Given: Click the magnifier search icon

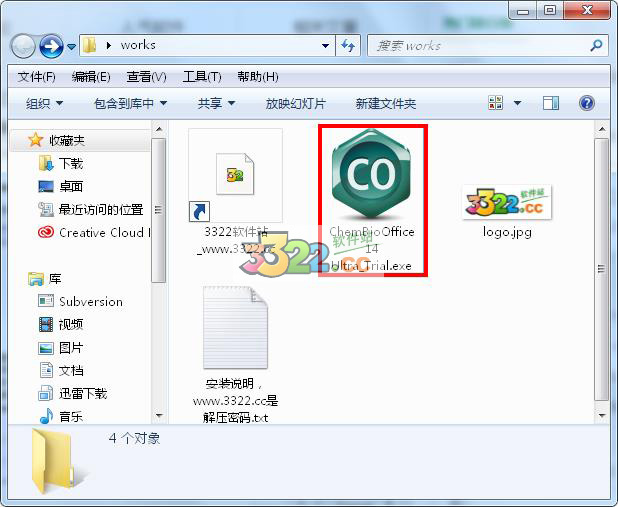Looking at the screenshot, I should tap(596, 46).
